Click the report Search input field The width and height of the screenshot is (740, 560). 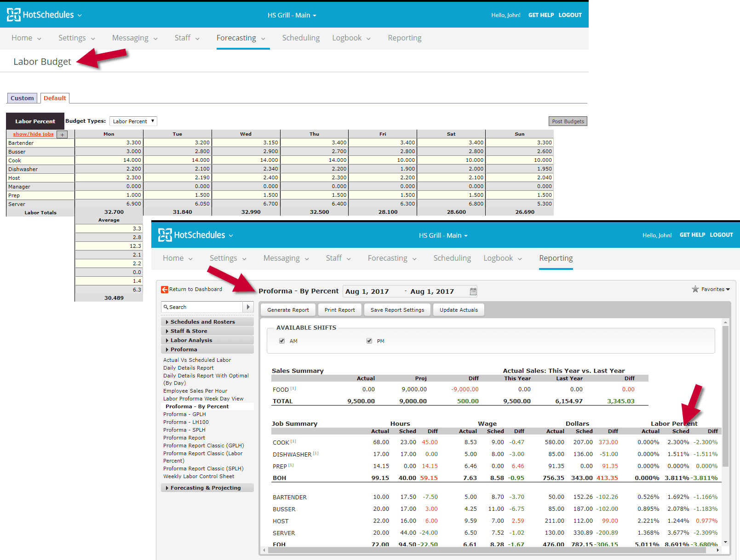pyautogui.click(x=202, y=307)
